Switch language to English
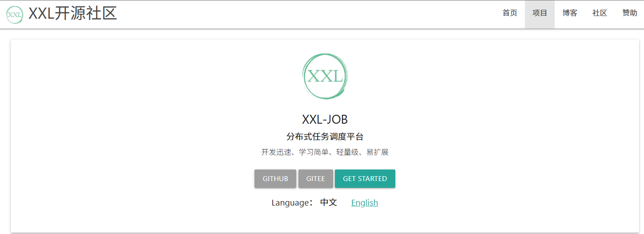 (365, 203)
